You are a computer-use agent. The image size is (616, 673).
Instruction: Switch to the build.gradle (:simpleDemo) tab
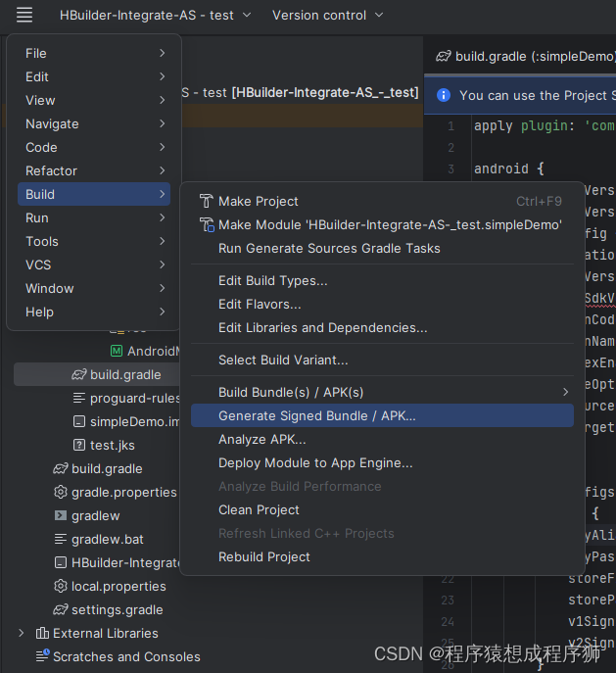tap(525, 56)
